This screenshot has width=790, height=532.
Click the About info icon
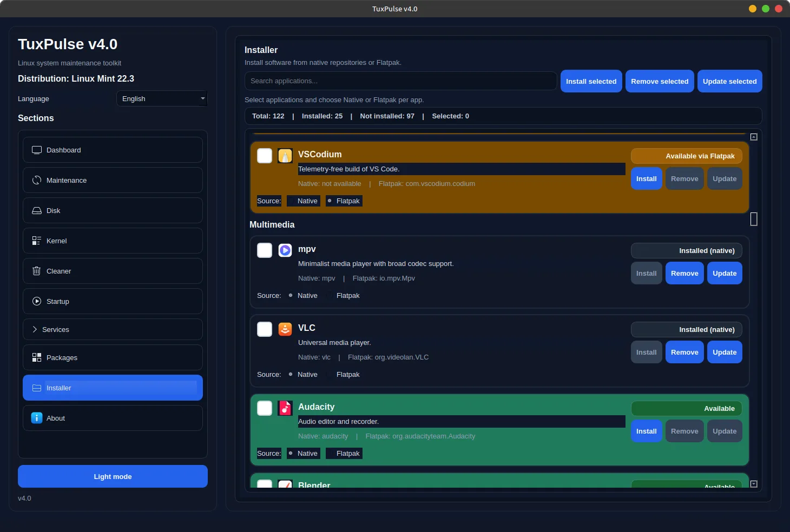coord(37,418)
